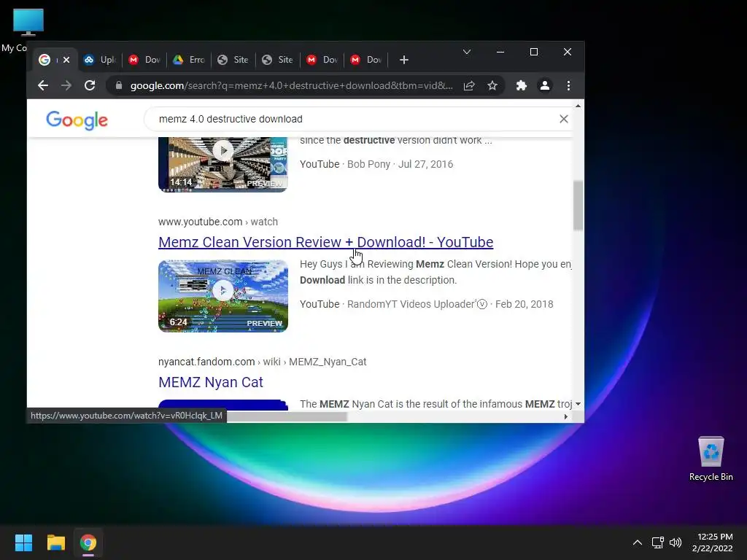Open the volume tray icon
Image resolution: width=747 pixels, height=560 pixels.
click(676, 542)
